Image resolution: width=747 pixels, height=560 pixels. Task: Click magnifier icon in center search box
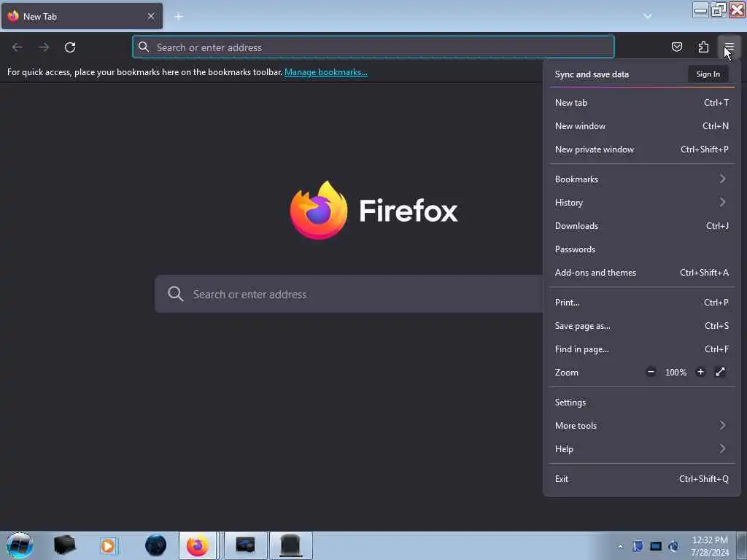pyautogui.click(x=175, y=294)
